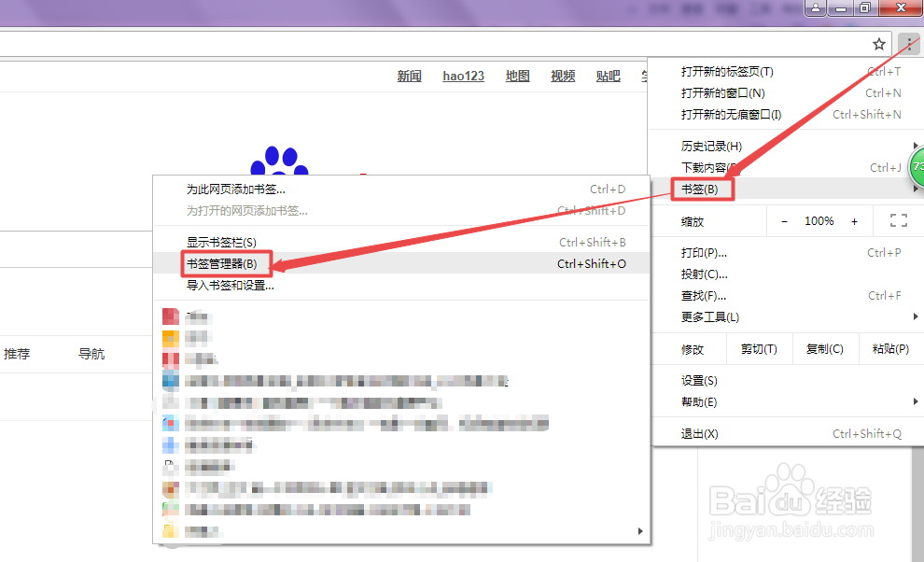This screenshot has height=562, width=924.
Task: Open the 地图 map link
Action: (x=517, y=76)
